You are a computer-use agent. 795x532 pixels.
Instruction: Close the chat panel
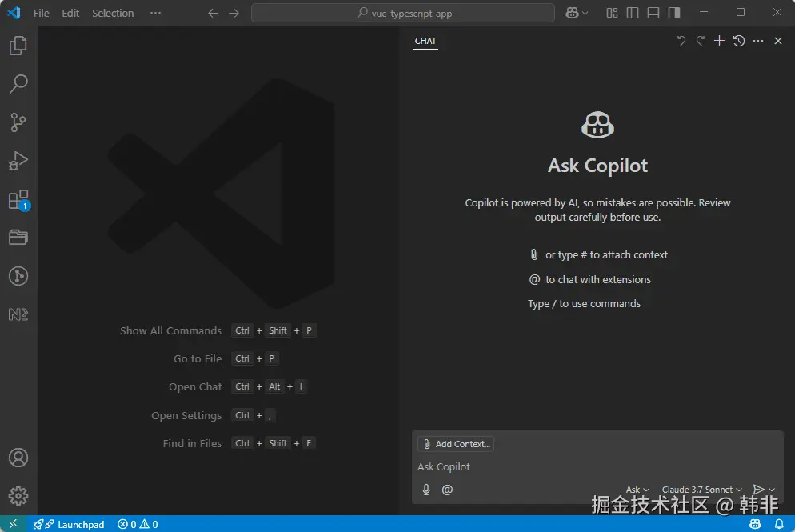[x=778, y=41]
